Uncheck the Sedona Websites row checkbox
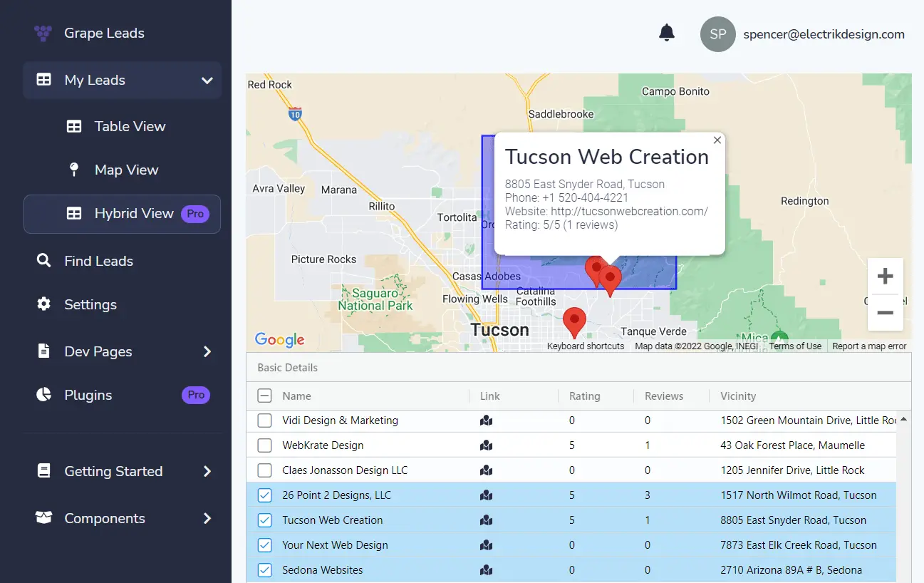Screen dimensions: 924x583 click(x=264, y=570)
